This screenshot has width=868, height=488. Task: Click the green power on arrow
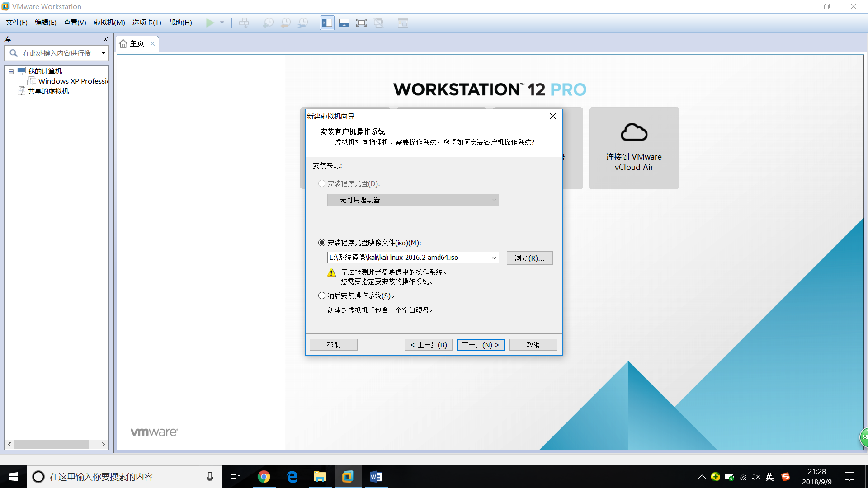[x=210, y=23]
